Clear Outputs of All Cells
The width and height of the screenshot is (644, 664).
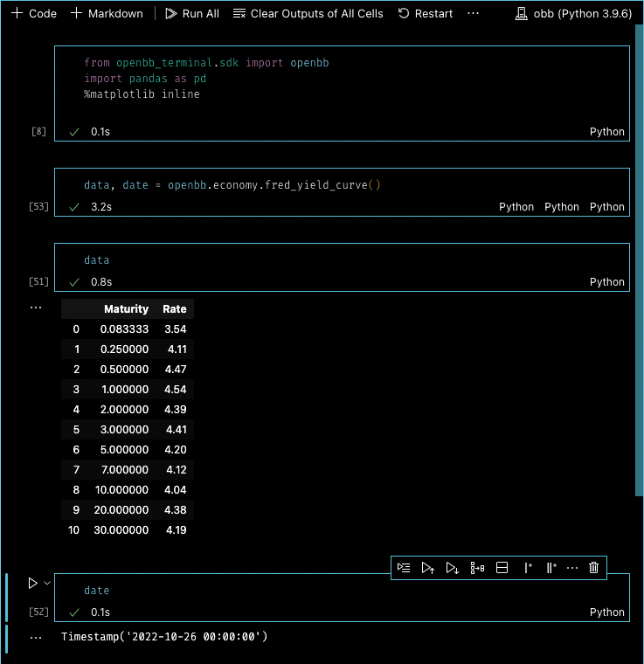308,14
